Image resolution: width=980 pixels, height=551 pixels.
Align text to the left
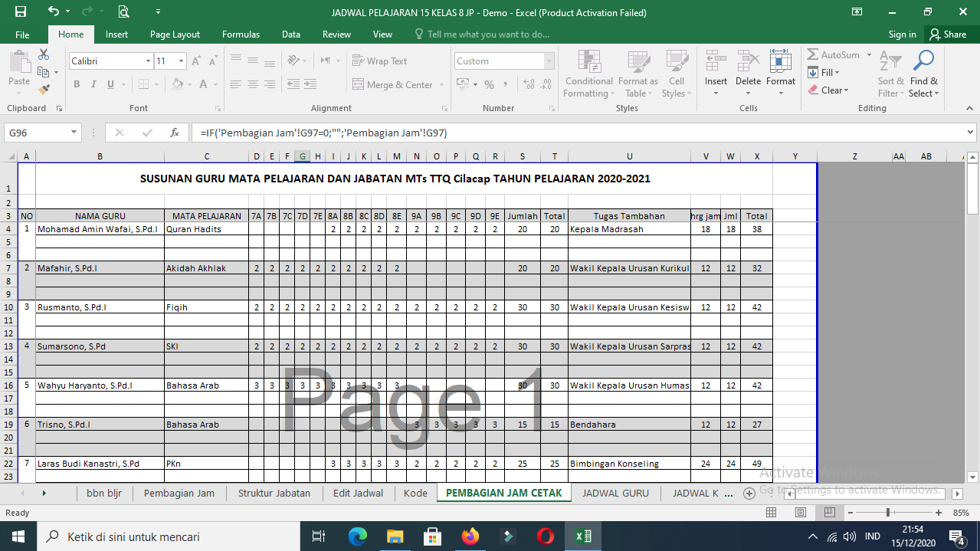[235, 84]
